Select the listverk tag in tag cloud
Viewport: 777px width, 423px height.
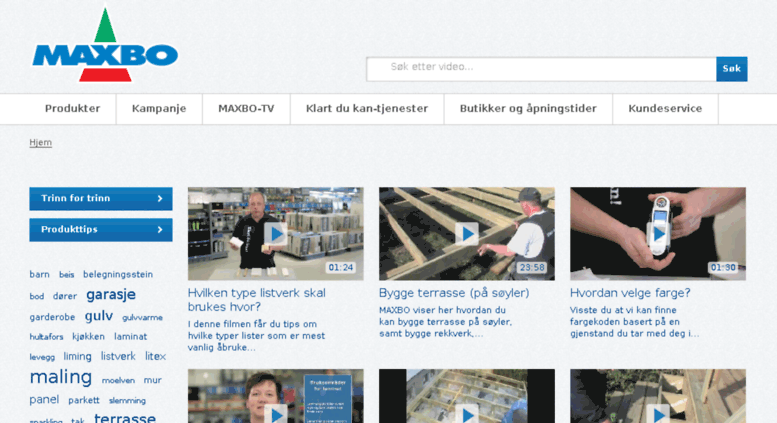[118, 356]
